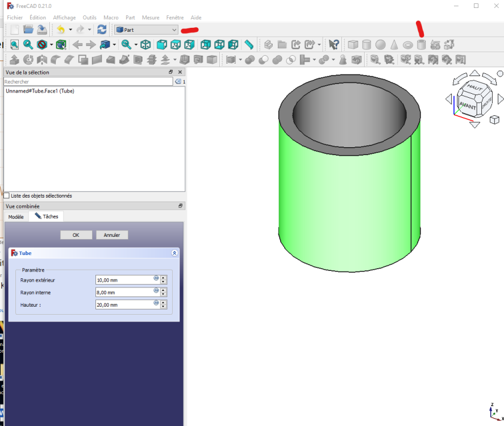Click the Annuler button

[112, 235]
